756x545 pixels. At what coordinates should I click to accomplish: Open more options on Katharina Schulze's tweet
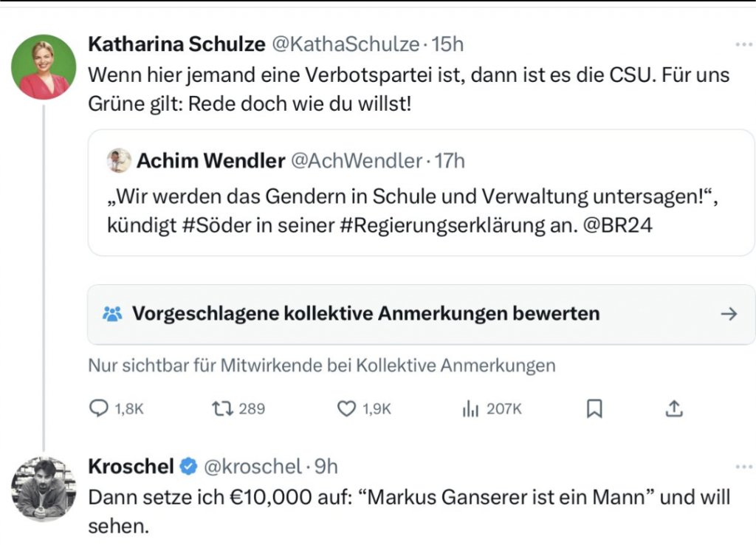[x=743, y=44]
